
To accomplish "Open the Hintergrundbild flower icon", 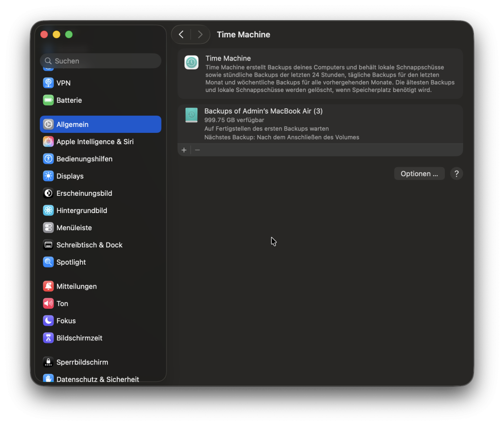I will (48, 211).
